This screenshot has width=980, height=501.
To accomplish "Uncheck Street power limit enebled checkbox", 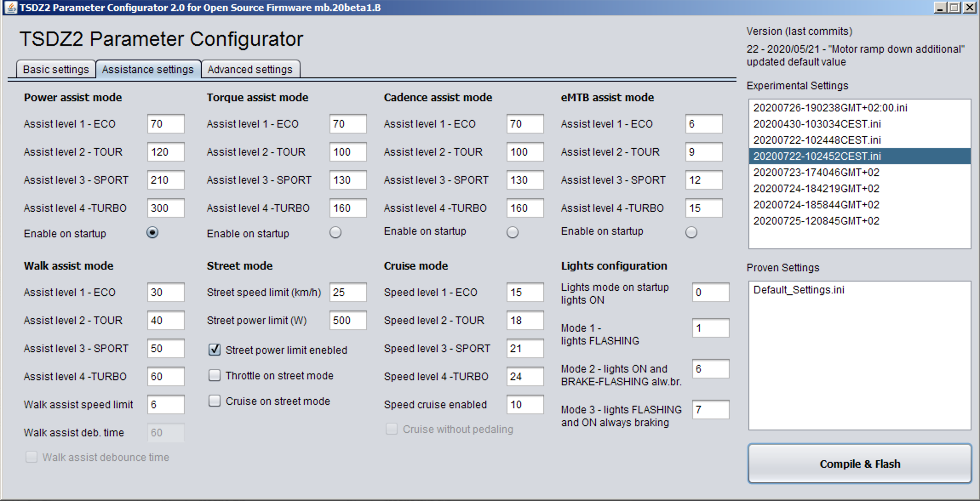I will coord(215,350).
